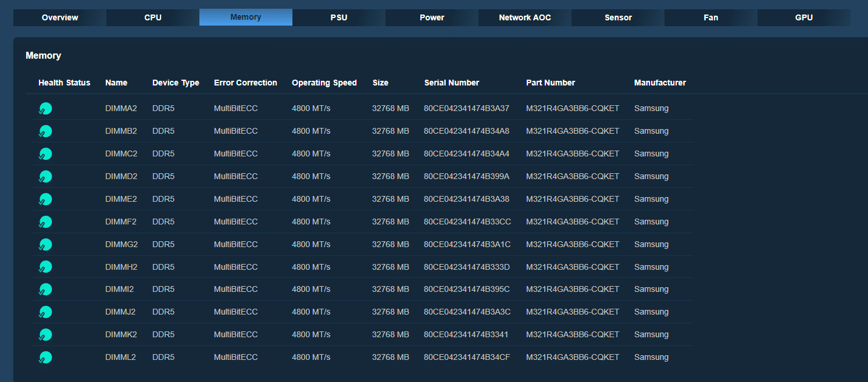Click the health status icon for DIMMB2
Image resolution: width=868 pixels, height=382 pixels.
click(45, 131)
